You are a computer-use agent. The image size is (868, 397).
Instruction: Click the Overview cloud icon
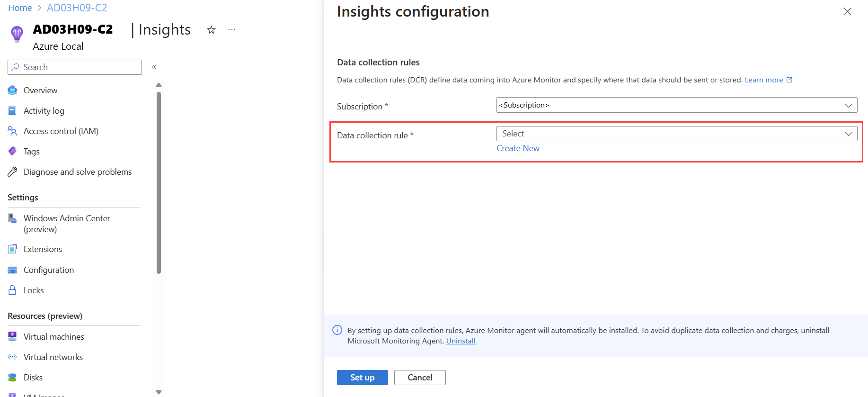[12, 90]
